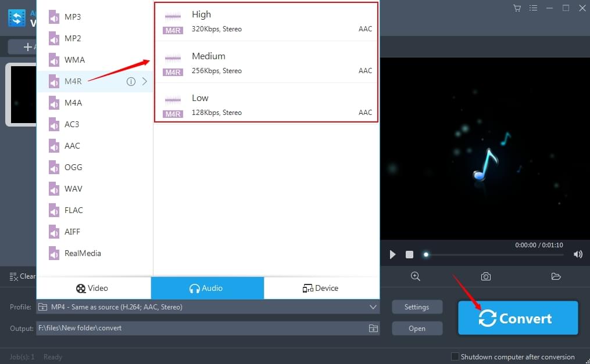This screenshot has height=364, width=590.
Task: Stop playback with the stop button
Action: 409,255
